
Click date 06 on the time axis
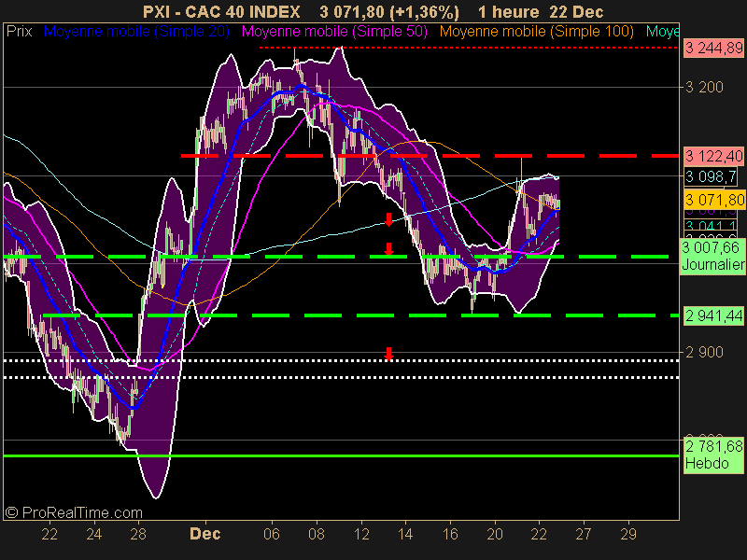click(x=272, y=534)
